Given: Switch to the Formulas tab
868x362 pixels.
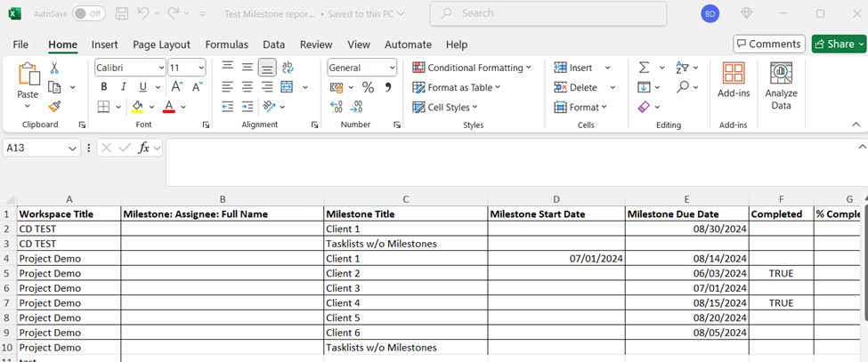Looking at the screenshot, I should tap(226, 44).
